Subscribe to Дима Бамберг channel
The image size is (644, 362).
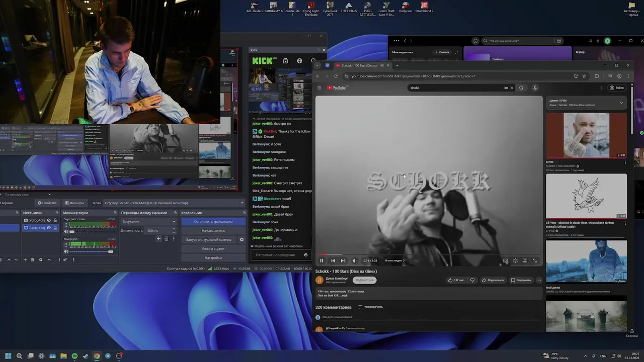pyautogui.click(x=364, y=280)
